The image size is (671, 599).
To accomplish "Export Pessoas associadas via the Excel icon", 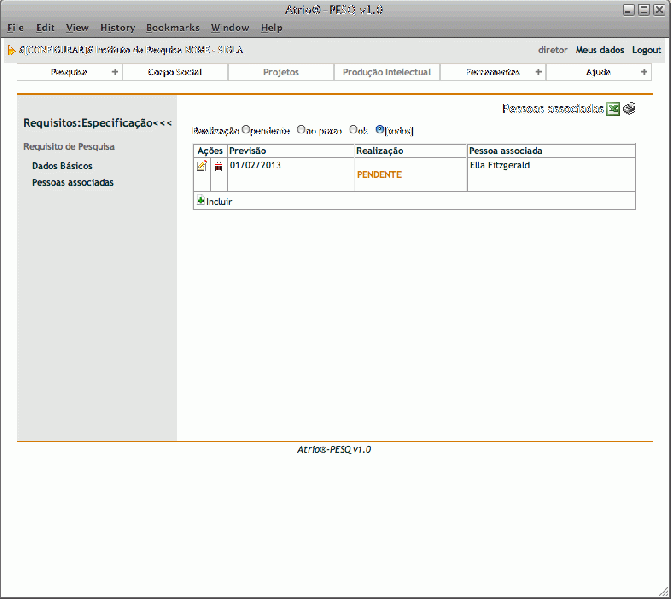I will coord(613,109).
